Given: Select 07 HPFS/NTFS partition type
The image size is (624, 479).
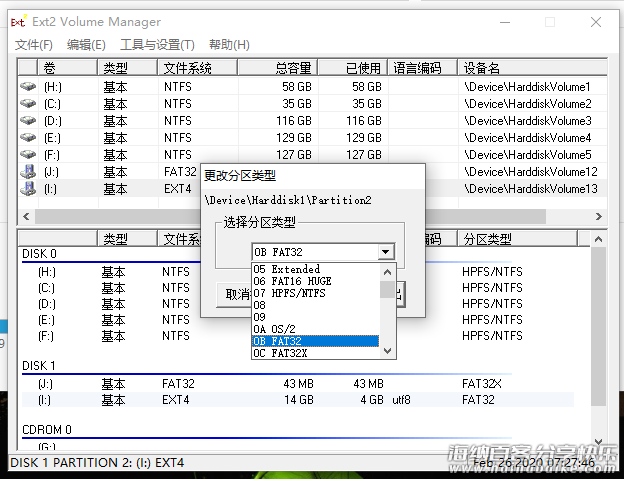Looking at the screenshot, I should [x=316, y=293].
